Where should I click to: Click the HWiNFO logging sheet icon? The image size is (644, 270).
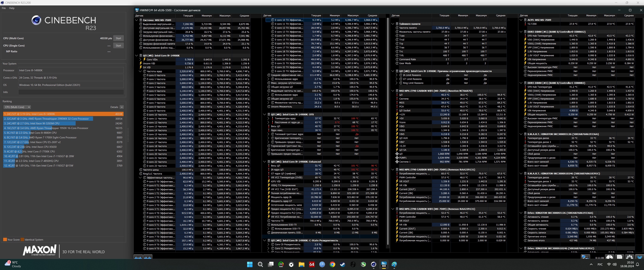[619, 257]
